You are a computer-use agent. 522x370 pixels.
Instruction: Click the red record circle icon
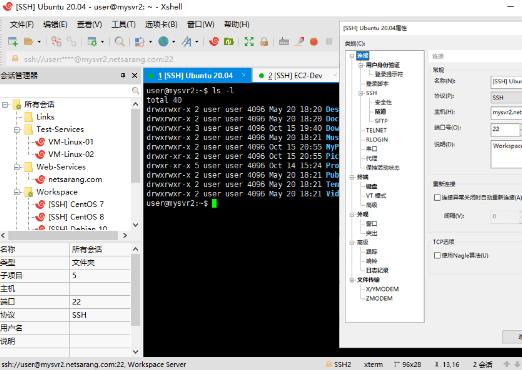[x=314, y=42]
